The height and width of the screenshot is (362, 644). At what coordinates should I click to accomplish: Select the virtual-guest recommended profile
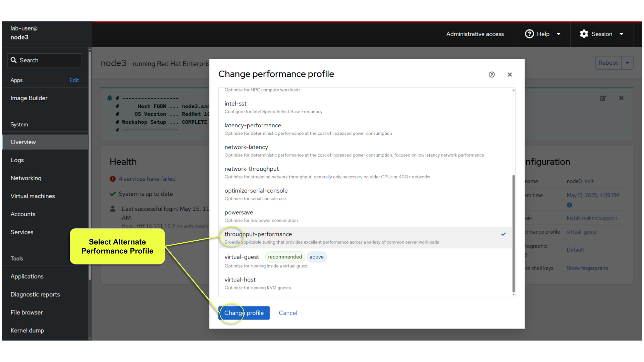(241, 257)
